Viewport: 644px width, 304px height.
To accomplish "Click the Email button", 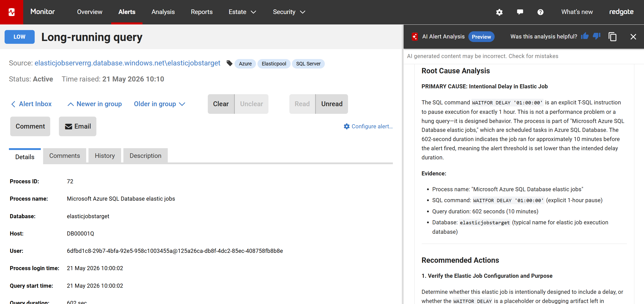I will [78, 126].
